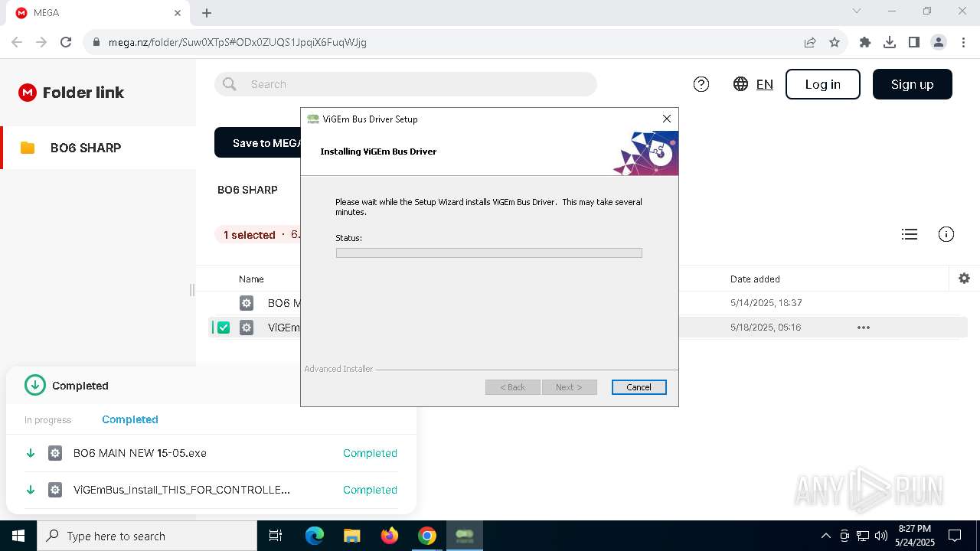Open the help question mark icon

pyautogui.click(x=701, y=84)
